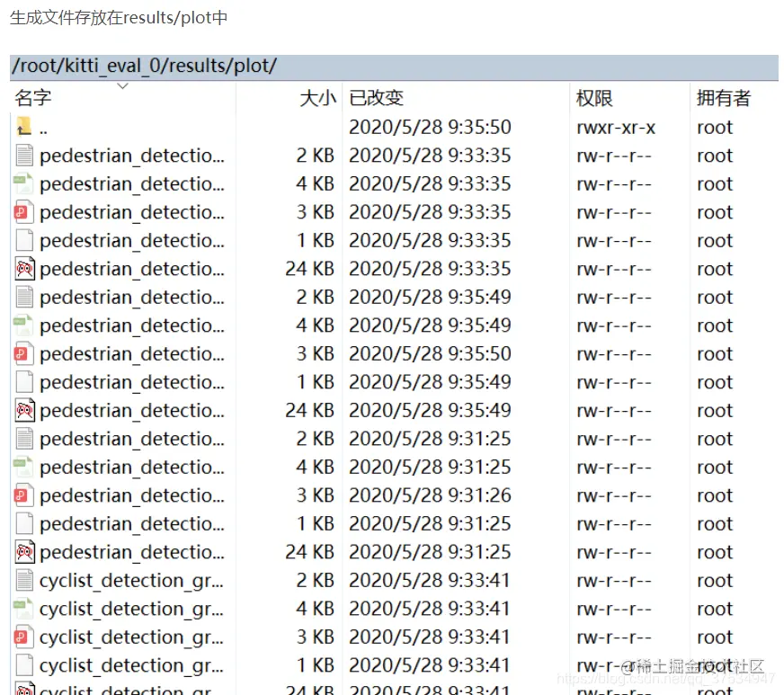Click blank icon of 1 KB pedestrian file dated 9:33:35

pyautogui.click(x=24, y=240)
